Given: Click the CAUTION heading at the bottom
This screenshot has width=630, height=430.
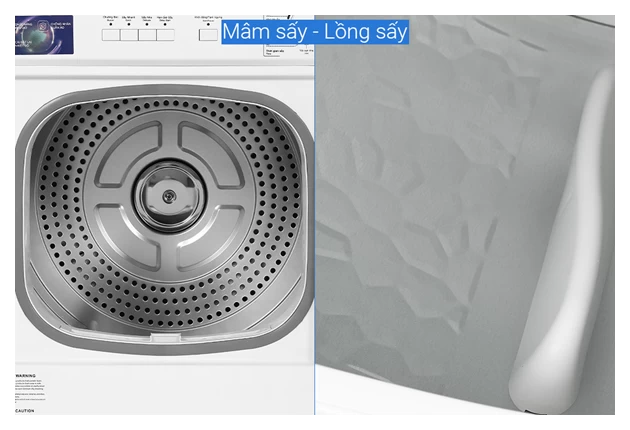Looking at the screenshot, I should coord(25,411).
